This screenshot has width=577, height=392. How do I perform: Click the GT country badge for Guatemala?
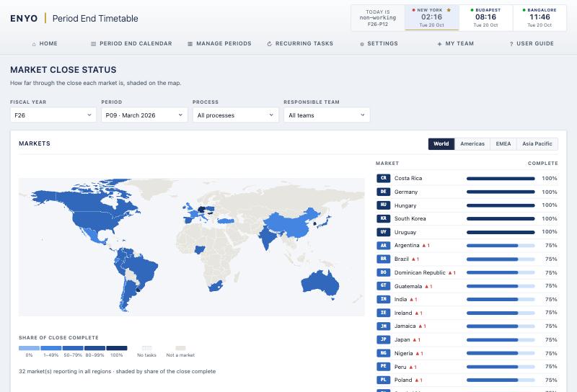(384, 286)
